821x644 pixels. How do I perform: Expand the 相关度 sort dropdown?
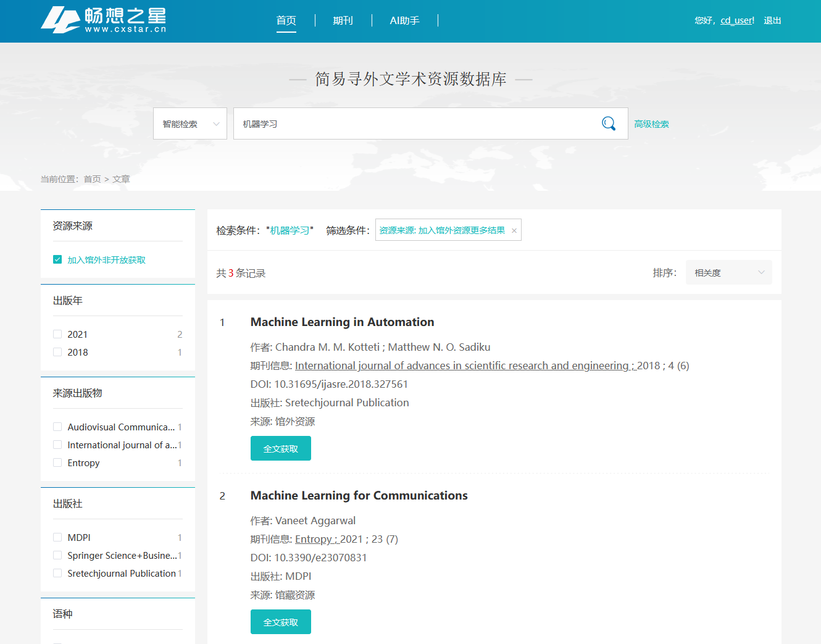pos(728,272)
